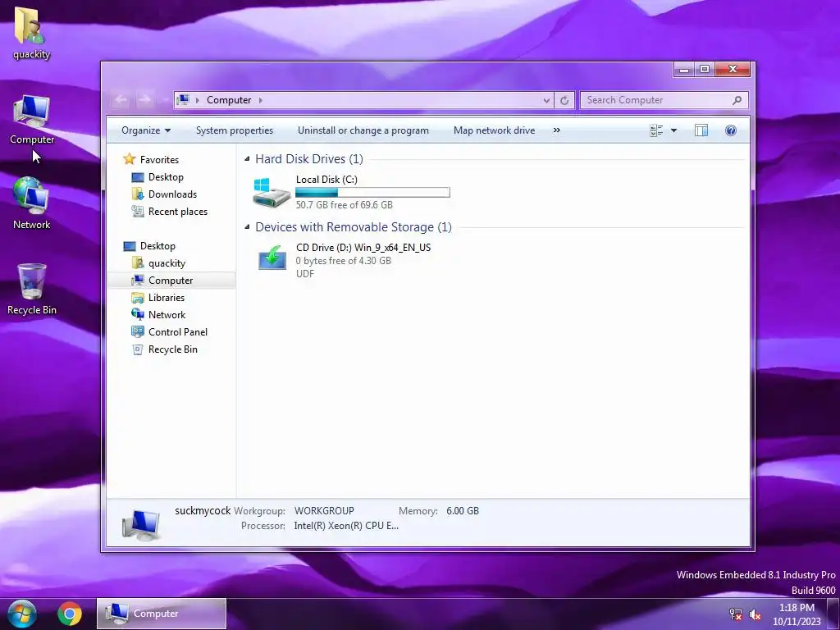Click Uninstall or change a program
This screenshot has width=840, height=630.
363,130
